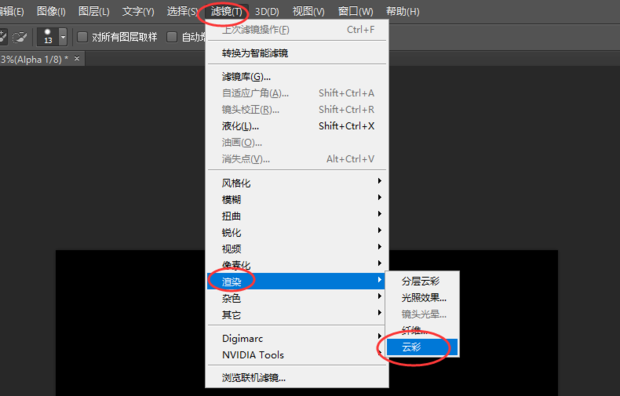Click the dropdown arrow beside brush size 13
The height and width of the screenshot is (396, 620).
pyautogui.click(x=63, y=36)
